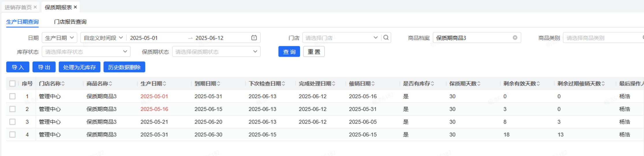Click the 导出 button
The height and width of the screenshot is (156, 644).
(44, 67)
